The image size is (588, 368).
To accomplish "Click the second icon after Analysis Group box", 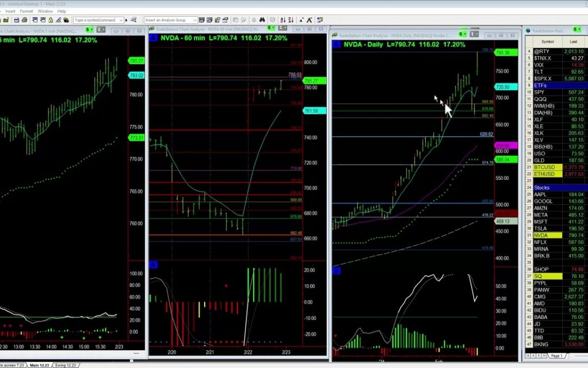I will 210,20.
